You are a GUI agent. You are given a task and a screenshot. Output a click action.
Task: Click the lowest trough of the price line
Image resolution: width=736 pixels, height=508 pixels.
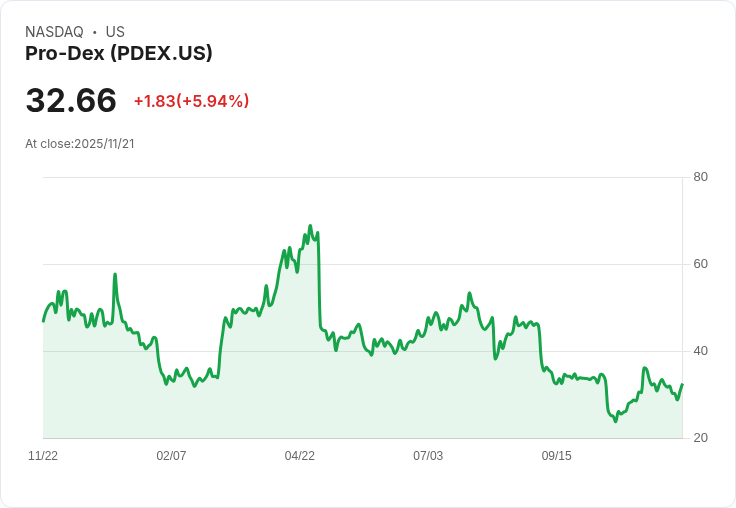[x=616, y=421]
